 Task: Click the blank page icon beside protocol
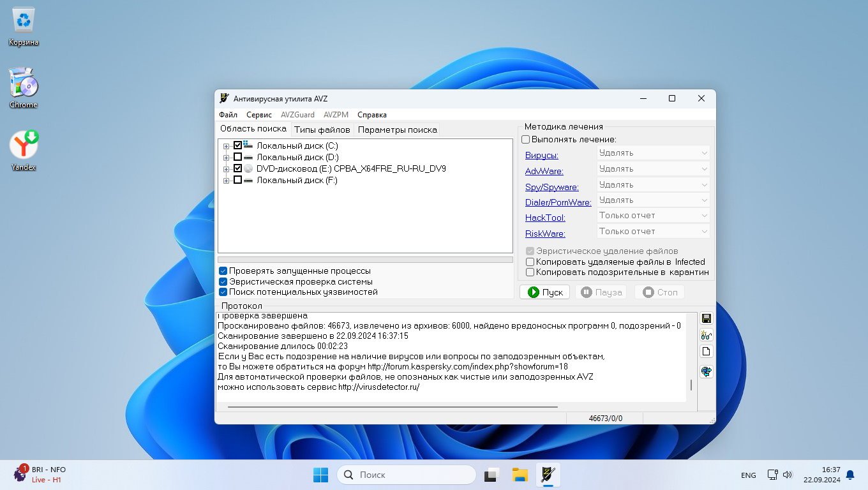(707, 352)
